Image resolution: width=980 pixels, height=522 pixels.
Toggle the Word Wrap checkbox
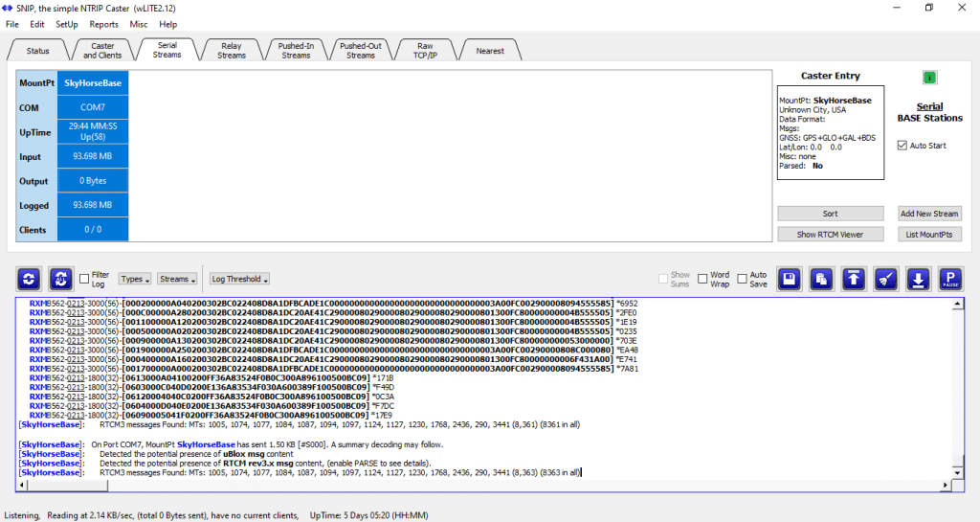tap(703, 279)
